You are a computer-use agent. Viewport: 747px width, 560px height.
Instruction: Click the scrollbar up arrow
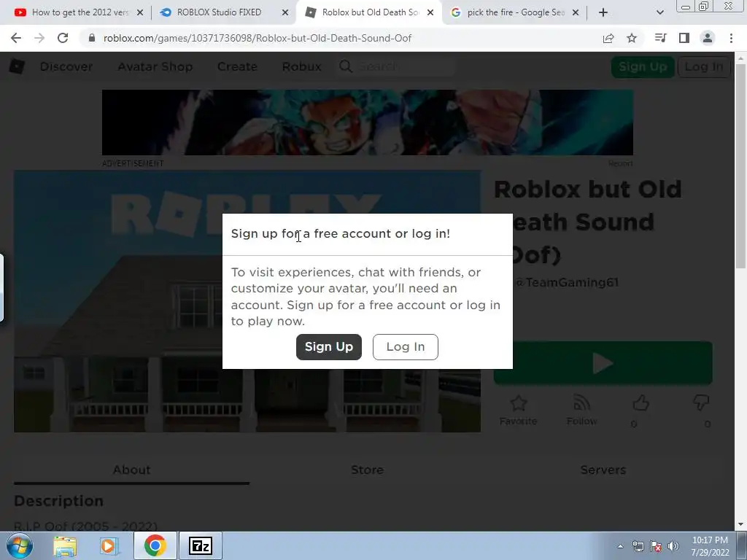tap(741, 58)
